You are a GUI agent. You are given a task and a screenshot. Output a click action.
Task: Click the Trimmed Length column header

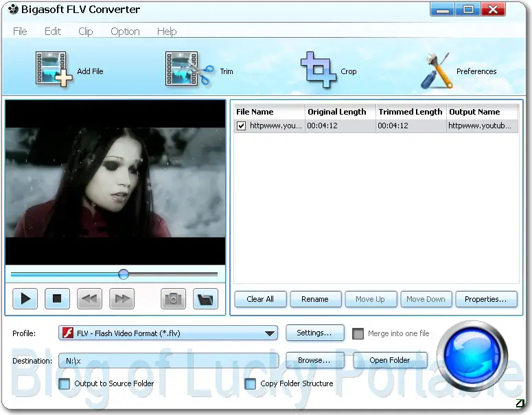pos(411,112)
